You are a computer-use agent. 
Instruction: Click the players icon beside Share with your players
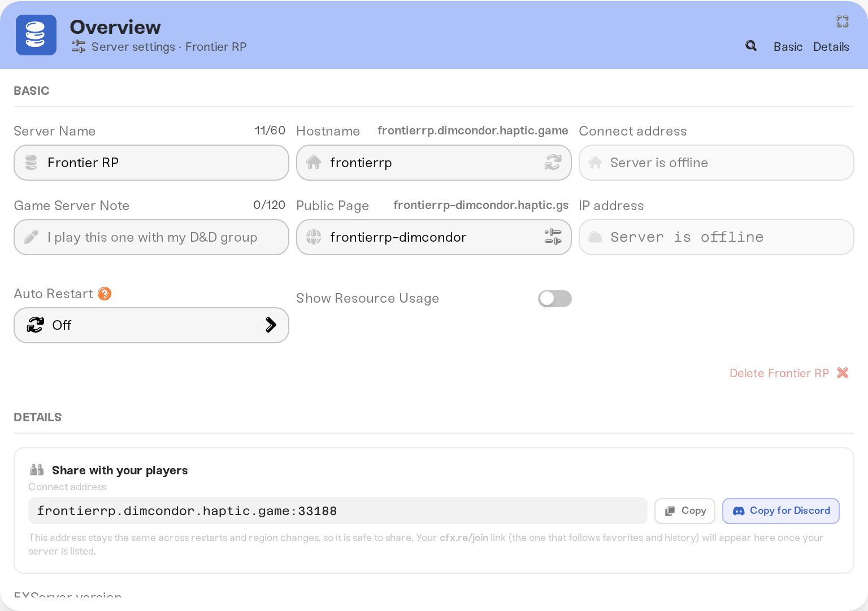37,470
